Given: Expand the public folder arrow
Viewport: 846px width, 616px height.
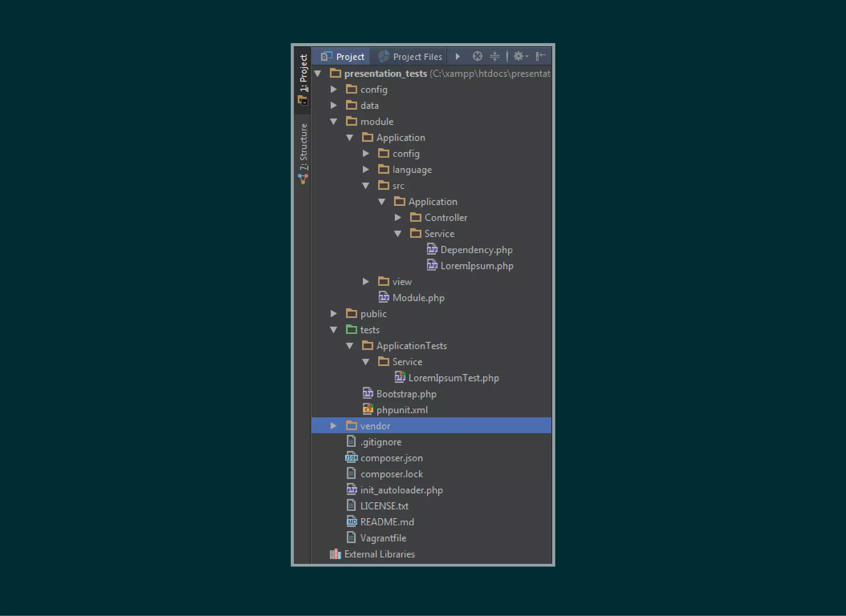Looking at the screenshot, I should coord(333,314).
